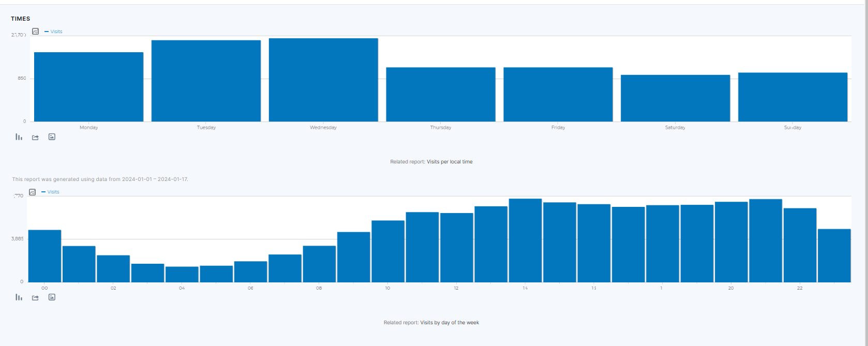Click the Sunday visits bar
Viewport: 868px width, 346px height.
792,97
